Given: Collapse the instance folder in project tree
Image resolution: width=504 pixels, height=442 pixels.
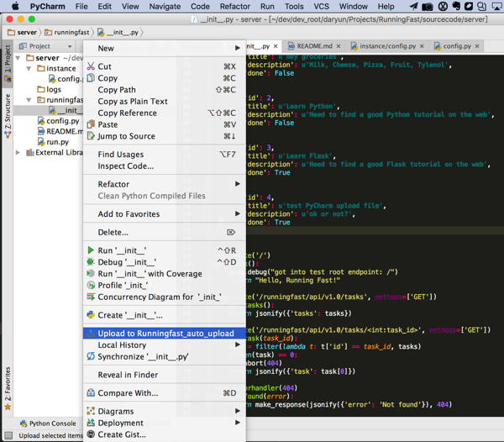Looking at the screenshot, I should 29,69.
